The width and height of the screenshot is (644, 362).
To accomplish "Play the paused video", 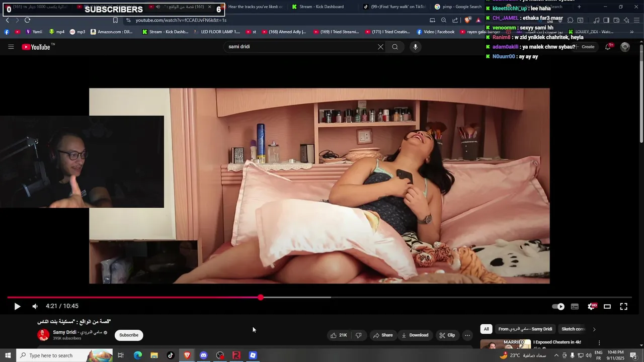I will tap(17, 306).
